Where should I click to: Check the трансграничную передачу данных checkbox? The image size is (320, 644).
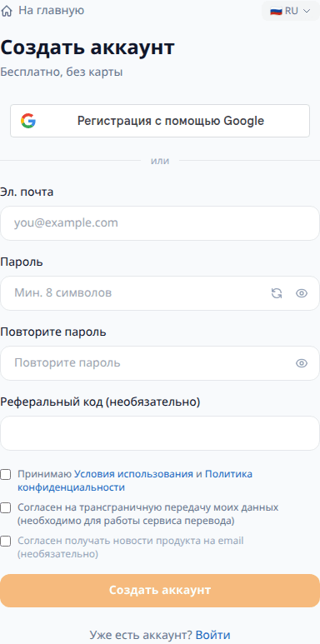(x=5, y=508)
